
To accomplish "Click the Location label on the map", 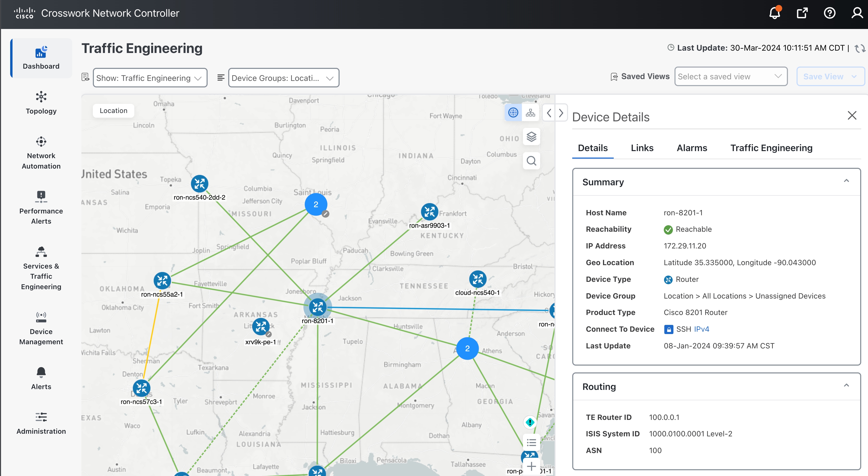I will pos(113,111).
